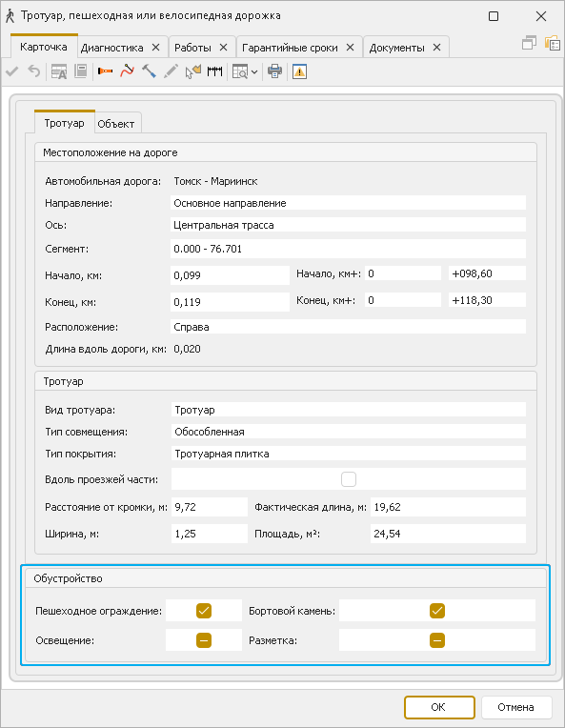The height and width of the screenshot is (728, 565).
Task: Click the cursor with flag icon
Action: [x=193, y=71]
